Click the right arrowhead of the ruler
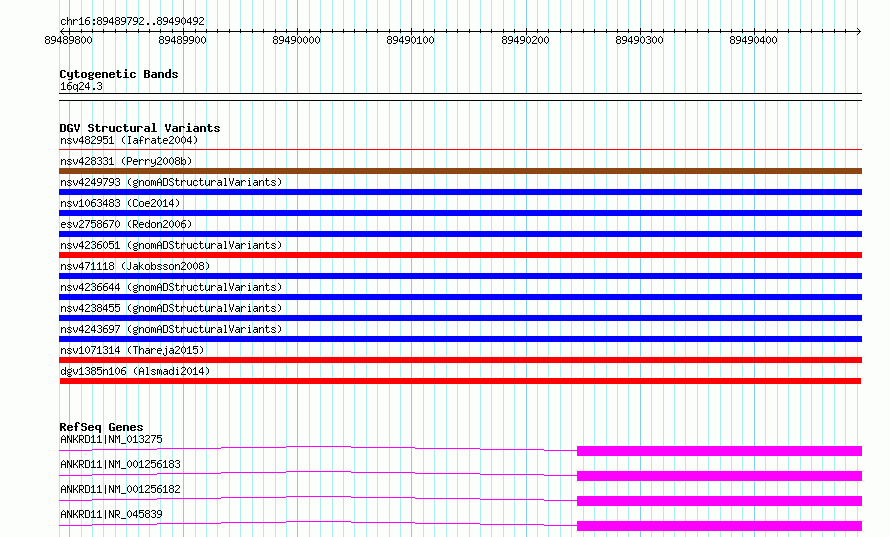The image size is (890, 537). (x=858, y=31)
